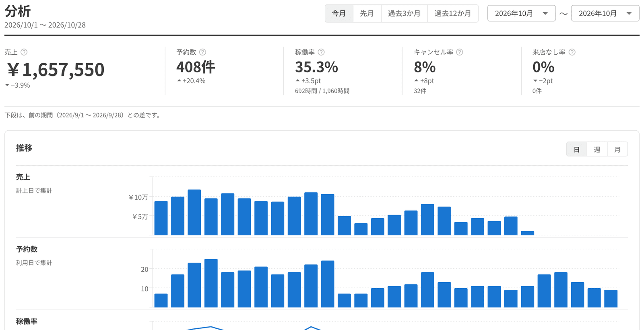The image size is (644, 330).
Task: Open the end month dropdown 2026年10月
Action: pyautogui.click(x=605, y=14)
